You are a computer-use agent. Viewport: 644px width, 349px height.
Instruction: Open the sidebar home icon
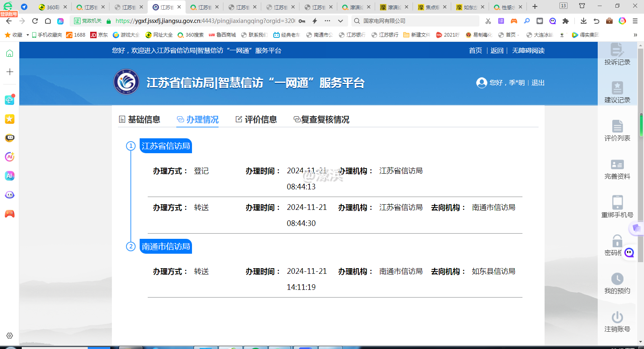coord(10,53)
